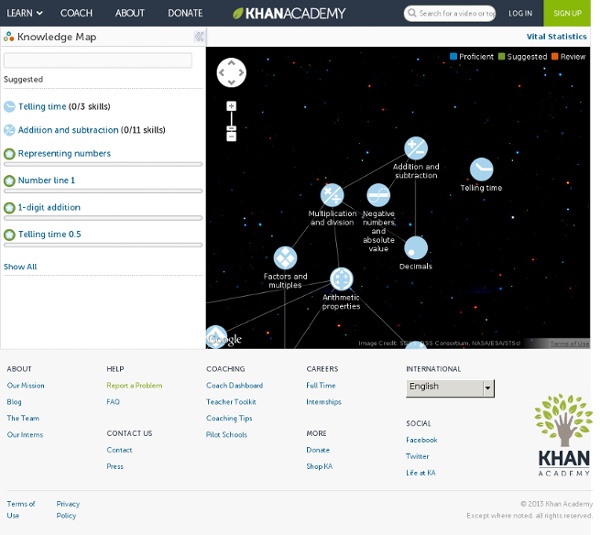The width and height of the screenshot is (600, 535).
Task: Zoom out the map with minus button
Action: (x=231, y=135)
